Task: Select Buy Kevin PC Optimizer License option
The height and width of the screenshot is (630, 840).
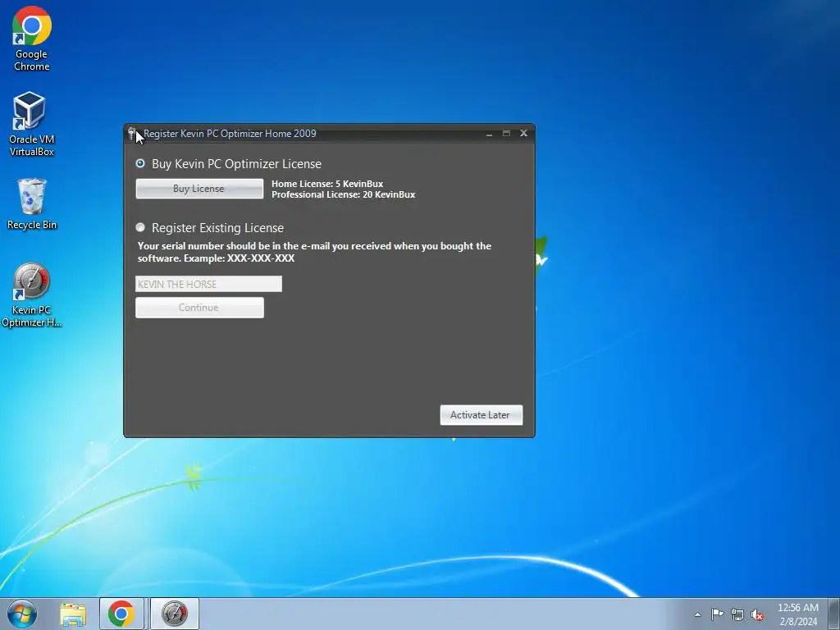Action: (x=140, y=163)
